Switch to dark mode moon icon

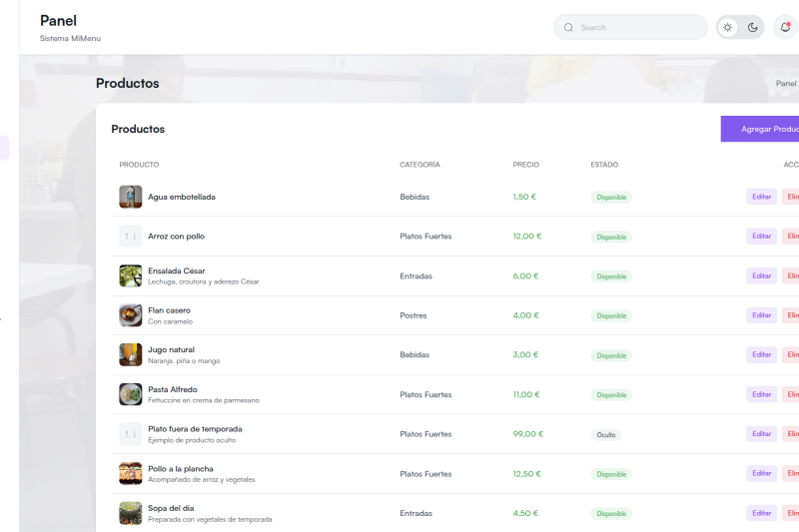752,28
